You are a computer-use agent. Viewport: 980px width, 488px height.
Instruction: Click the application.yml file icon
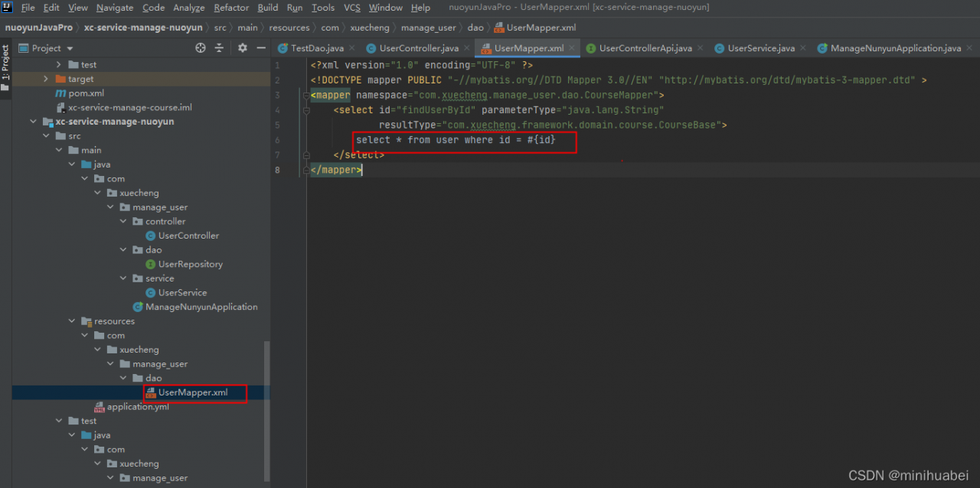[x=100, y=407]
